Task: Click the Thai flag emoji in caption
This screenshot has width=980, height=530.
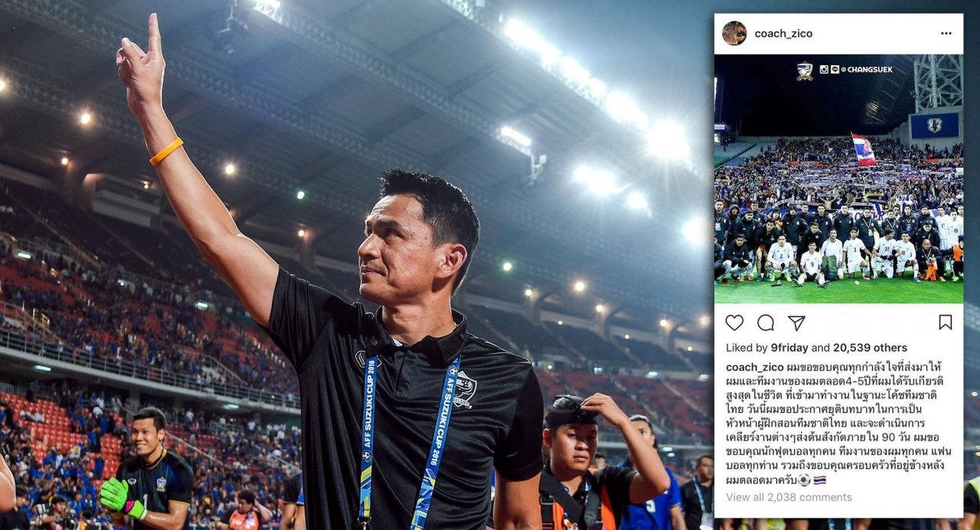Action: (819, 480)
